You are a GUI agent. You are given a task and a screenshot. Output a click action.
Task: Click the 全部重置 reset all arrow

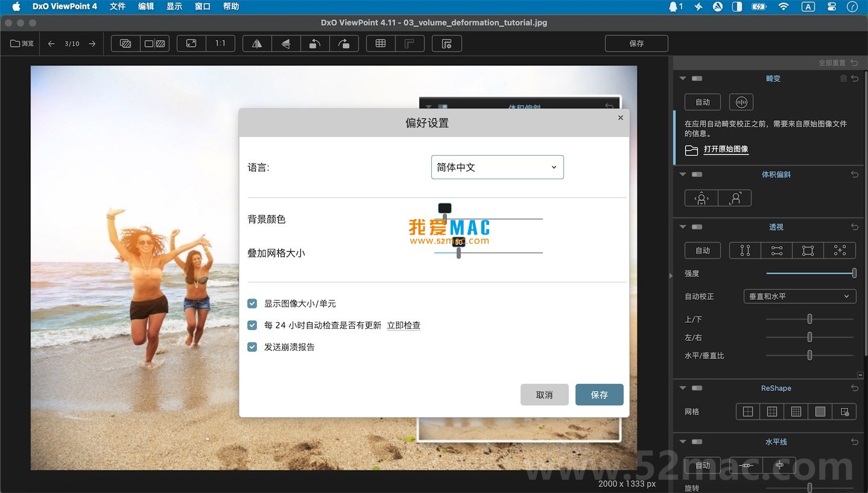(x=854, y=63)
